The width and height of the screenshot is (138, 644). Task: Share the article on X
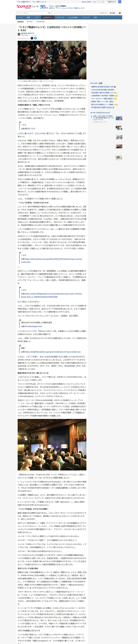32,38
